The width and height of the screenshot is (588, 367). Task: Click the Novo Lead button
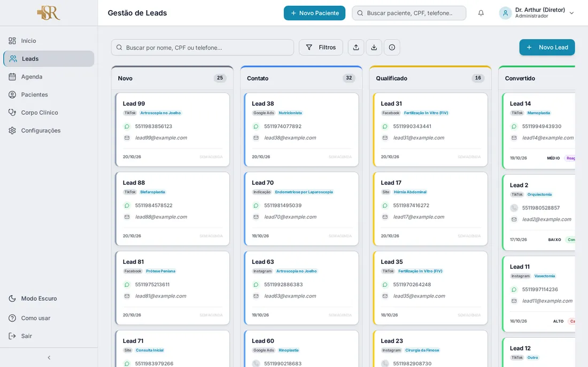(547, 47)
